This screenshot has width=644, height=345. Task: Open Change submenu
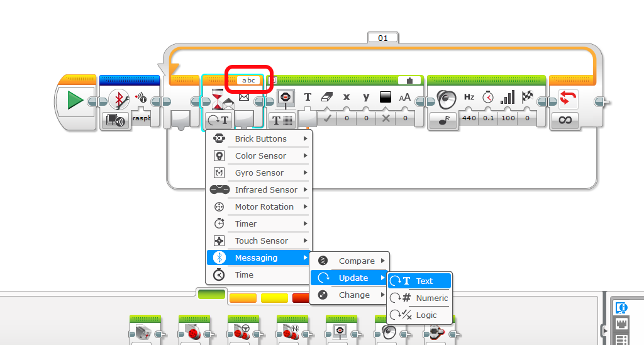pyautogui.click(x=349, y=295)
